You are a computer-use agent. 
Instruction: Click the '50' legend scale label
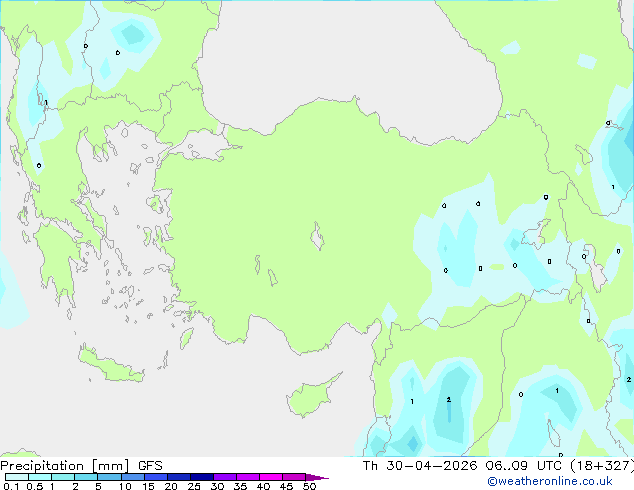310,486
